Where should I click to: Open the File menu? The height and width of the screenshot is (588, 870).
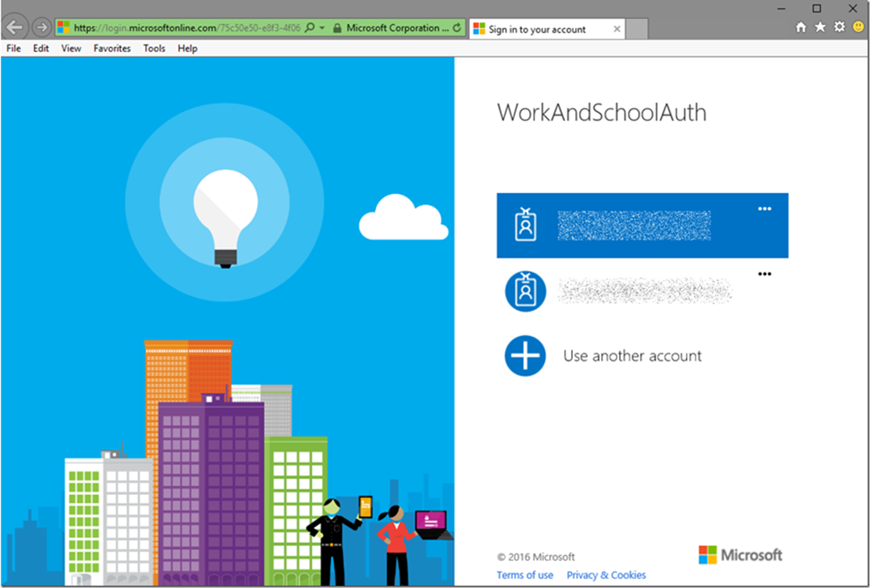tap(13, 48)
